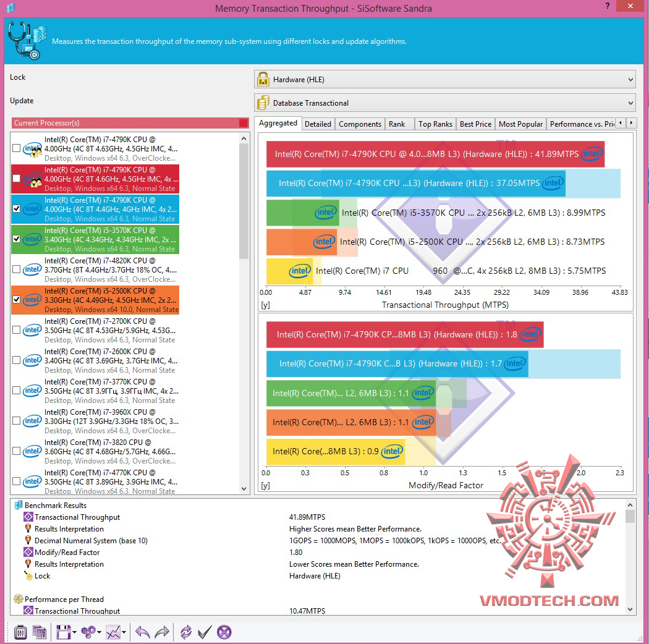Open the Lock dropdown showing Hardware (HLE)
The image size is (649, 644).
(x=445, y=79)
